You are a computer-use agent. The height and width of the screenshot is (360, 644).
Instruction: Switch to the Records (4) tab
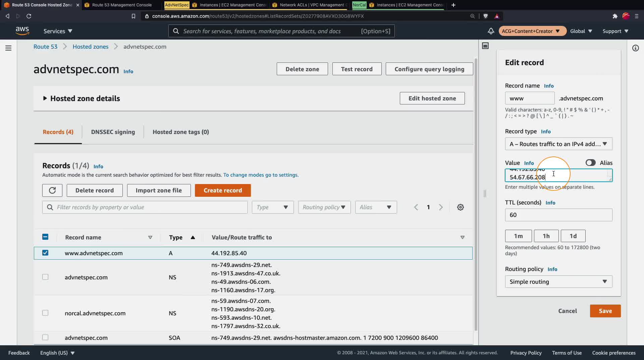coord(58,132)
